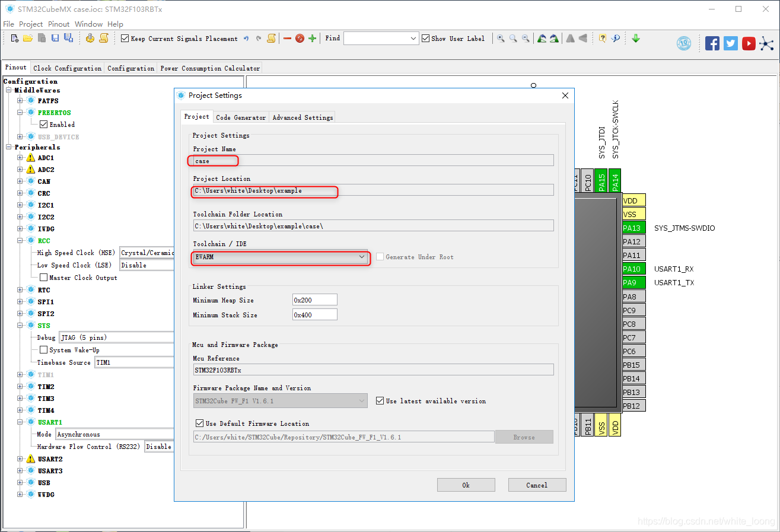The width and height of the screenshot is (780, 532).
Task: Enable Master Clock Output checkbox
Action: click(x=44, y=278)
